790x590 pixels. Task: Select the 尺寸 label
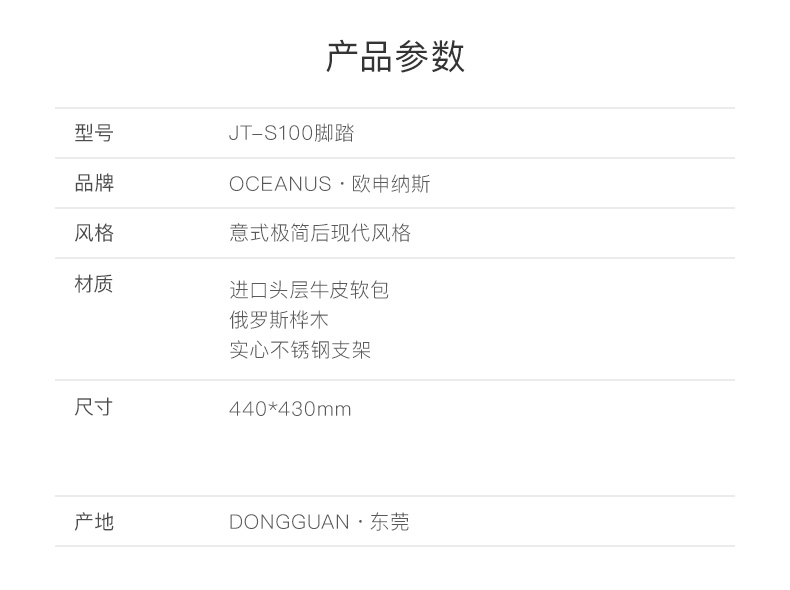point(94,407)
